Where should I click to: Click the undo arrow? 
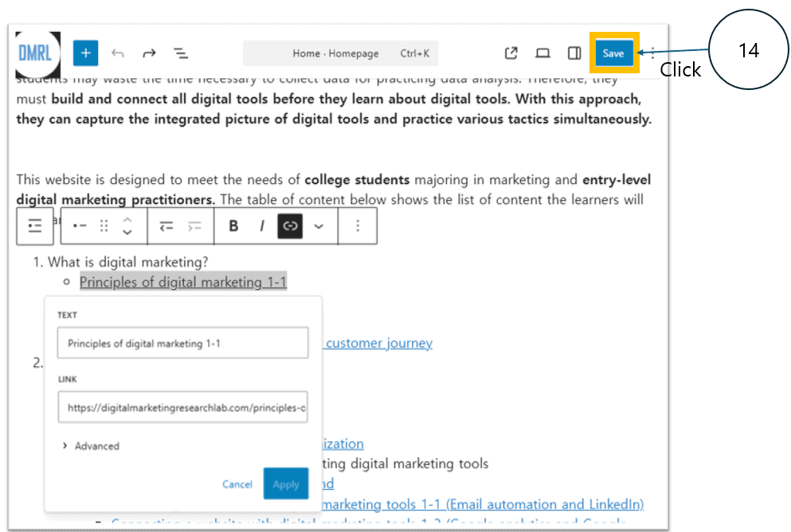pyautogui.click(x=118, y=53)
